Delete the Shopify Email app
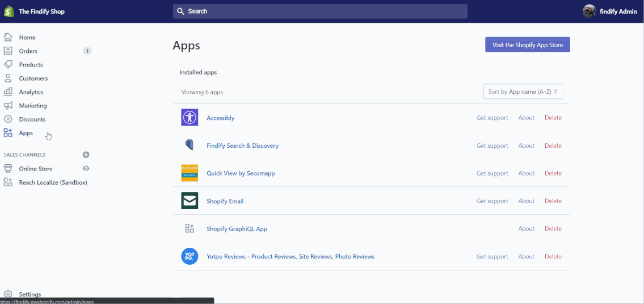644x304 pixels. click(x=553, y=201)
